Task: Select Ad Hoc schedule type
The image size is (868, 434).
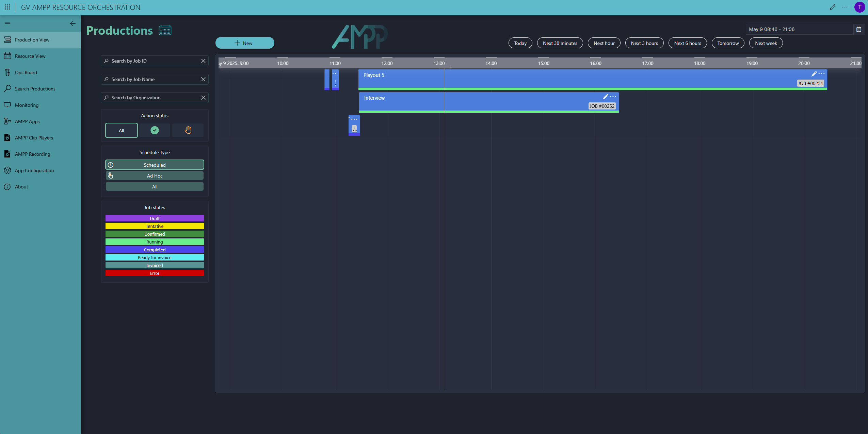Action: point(155,176)
